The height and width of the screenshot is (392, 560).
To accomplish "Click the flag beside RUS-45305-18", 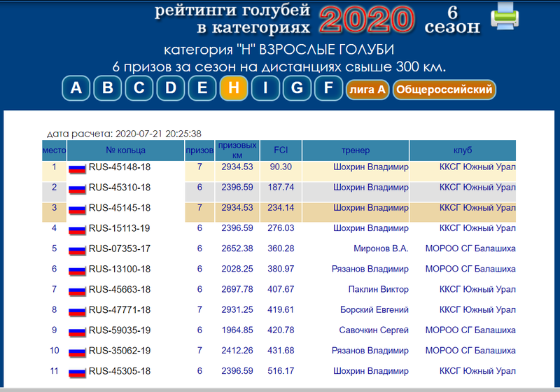I will tap(77, 372).
